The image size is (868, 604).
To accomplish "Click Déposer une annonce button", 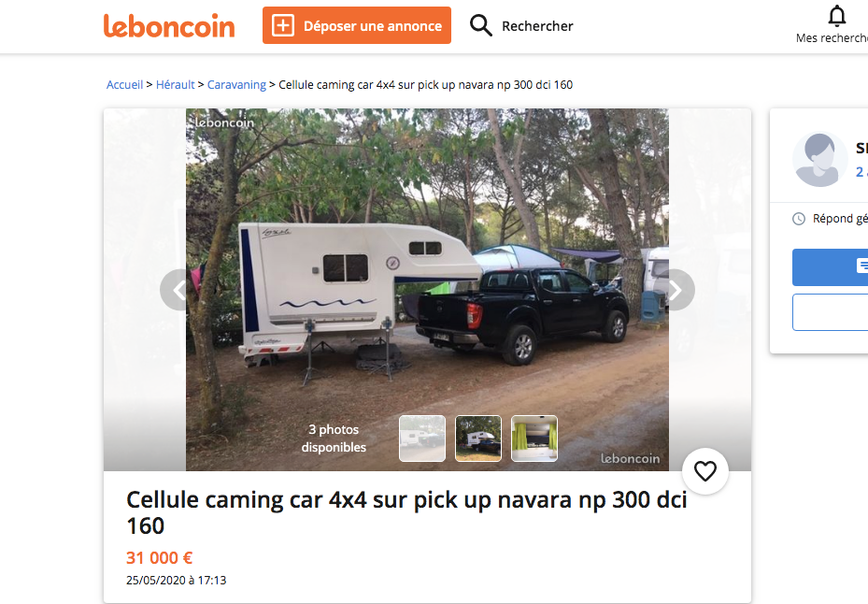I will [x=357, y=25].
